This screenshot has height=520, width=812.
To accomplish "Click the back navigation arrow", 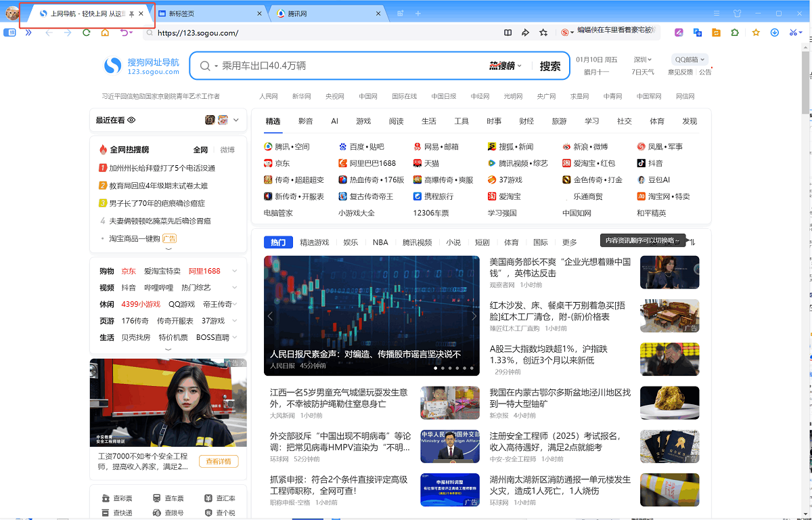I will pos(49,32).
